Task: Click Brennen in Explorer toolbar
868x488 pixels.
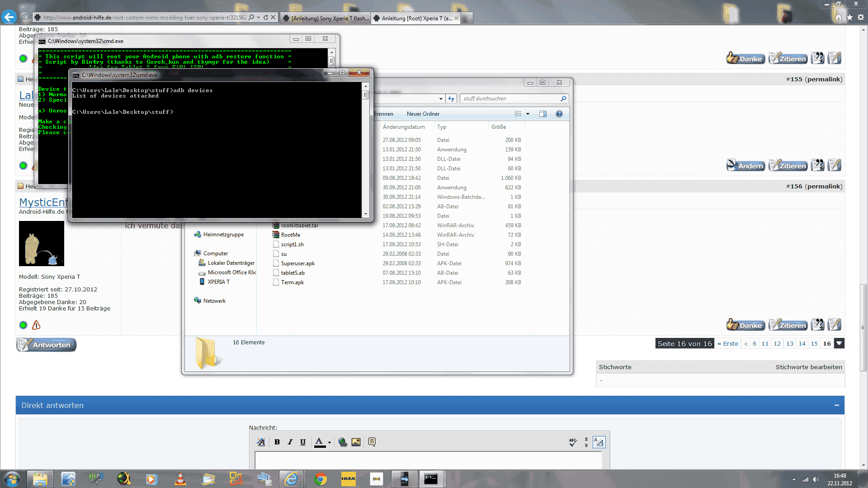Action: (x=383, y=114)
